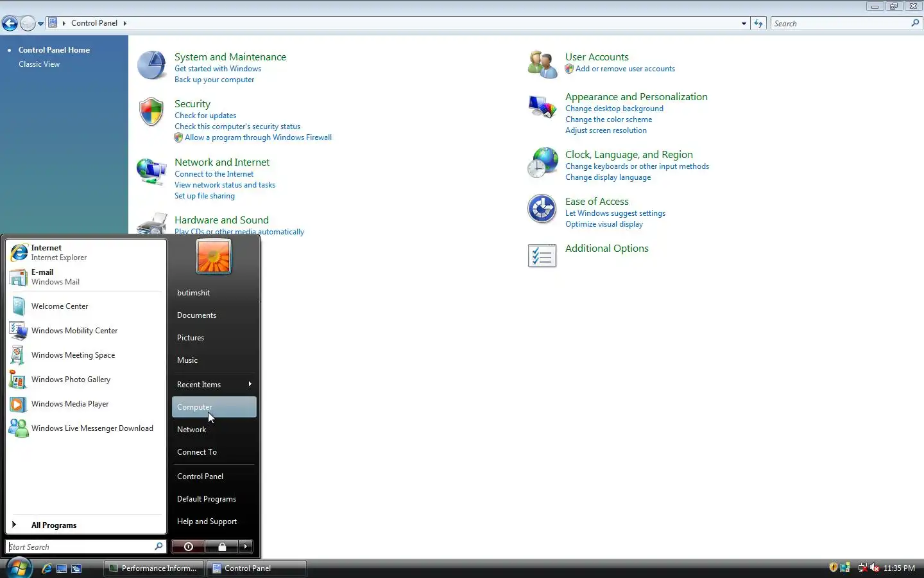Click the Additional Options icon
The width and height of the screenshot is (924, 578).
542,256
